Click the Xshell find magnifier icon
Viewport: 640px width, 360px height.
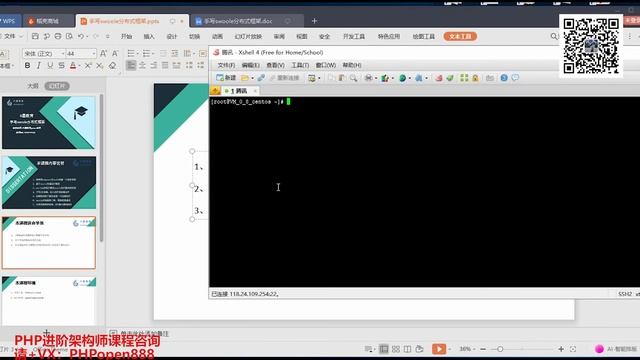(353, 78)
